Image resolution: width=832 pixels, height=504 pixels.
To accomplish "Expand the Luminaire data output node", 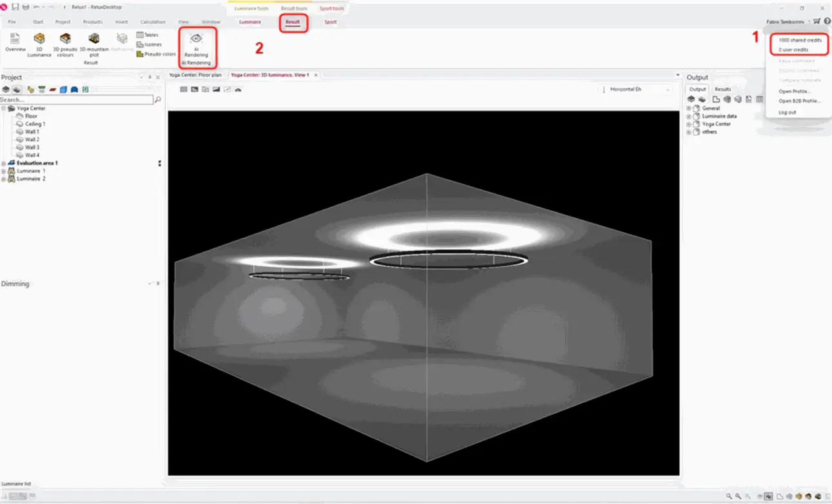I will [x=689, y=116].
